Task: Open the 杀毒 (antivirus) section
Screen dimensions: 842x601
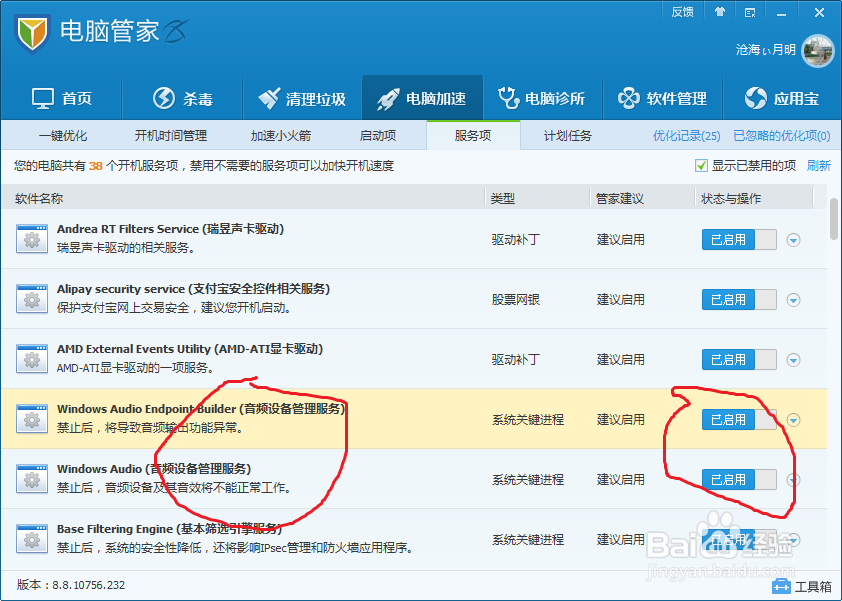Action: pos(182,98)
